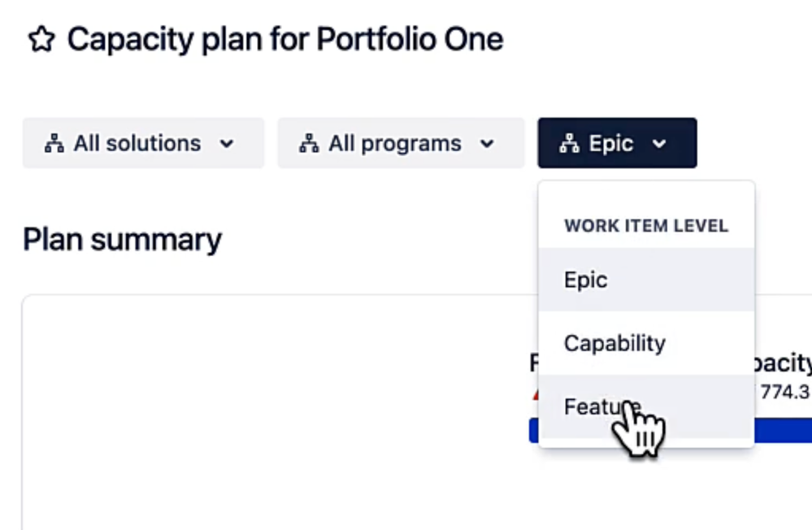This screenshot has width=812, height=530.
Task: Collapse the Epic dropdown chevron
Action: point(659,144)
